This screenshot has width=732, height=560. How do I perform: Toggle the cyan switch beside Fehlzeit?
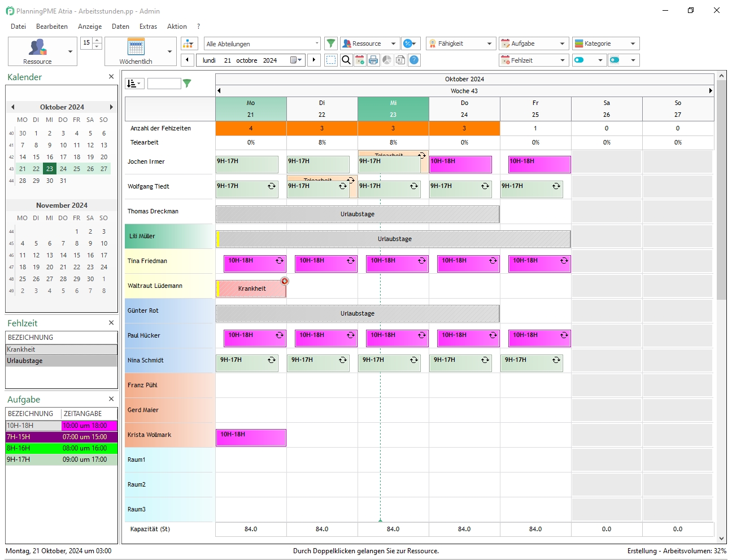click(x=579, y=60)
